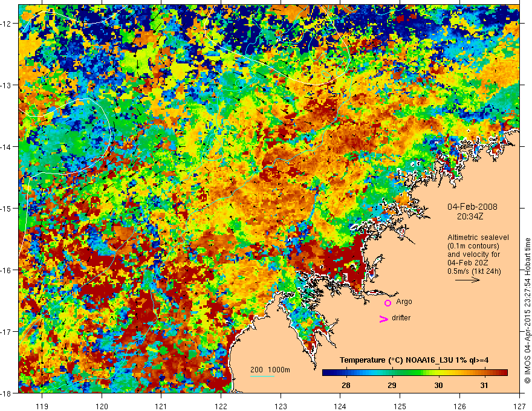Click the '04-Feb 20Z' legend line
Image resolution: width=532 pixels, height=411 pixels.
point(467,263)
